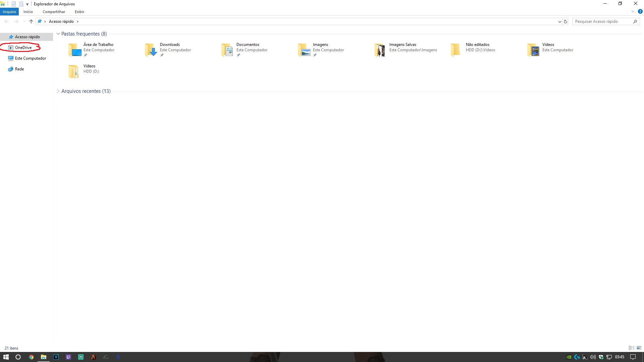This screenshot has width=644, height=362.
Task: Open Logitech G tray icon
Action: [577, 357]
